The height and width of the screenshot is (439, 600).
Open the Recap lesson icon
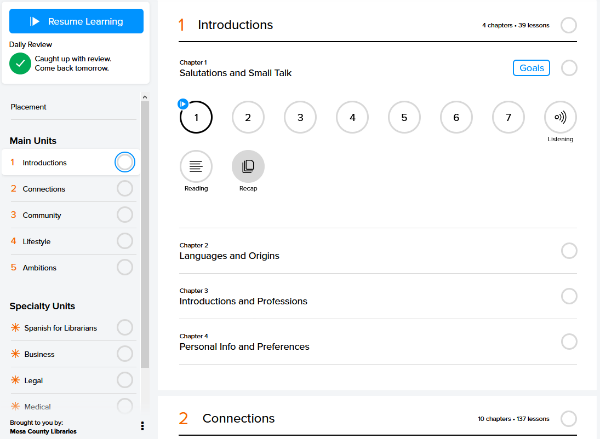pos(248,166)
